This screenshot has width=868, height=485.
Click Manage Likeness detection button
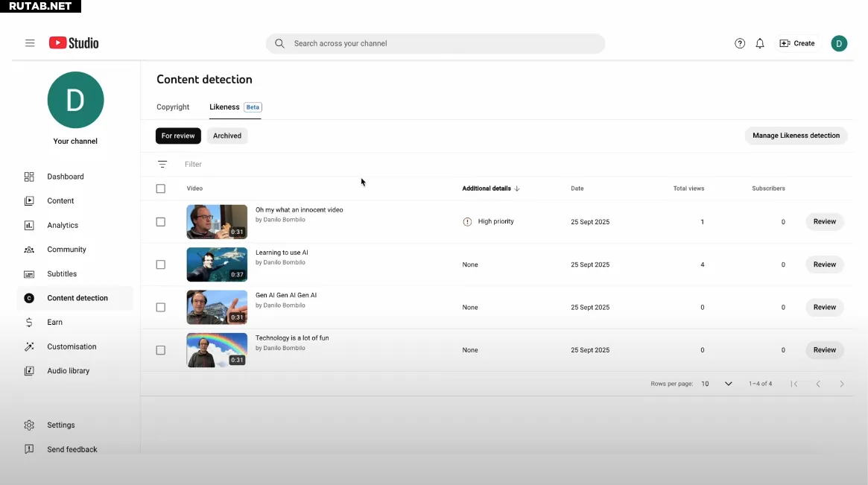796,136
